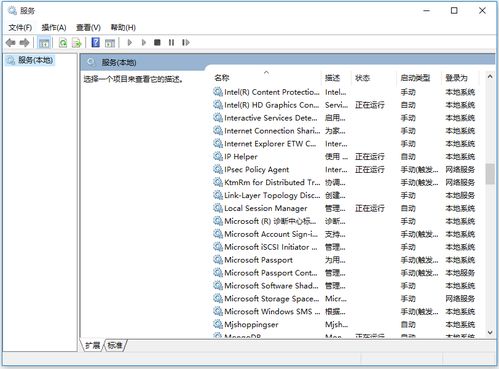The width and height of the screenshot is (499, 369).
Task: Select the IP Helper service
Action: 345,157
